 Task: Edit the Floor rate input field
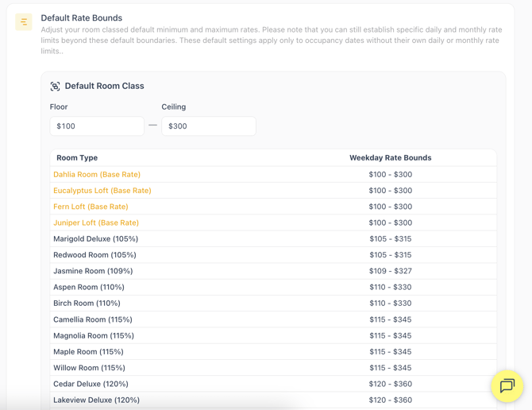coord(97,126)
